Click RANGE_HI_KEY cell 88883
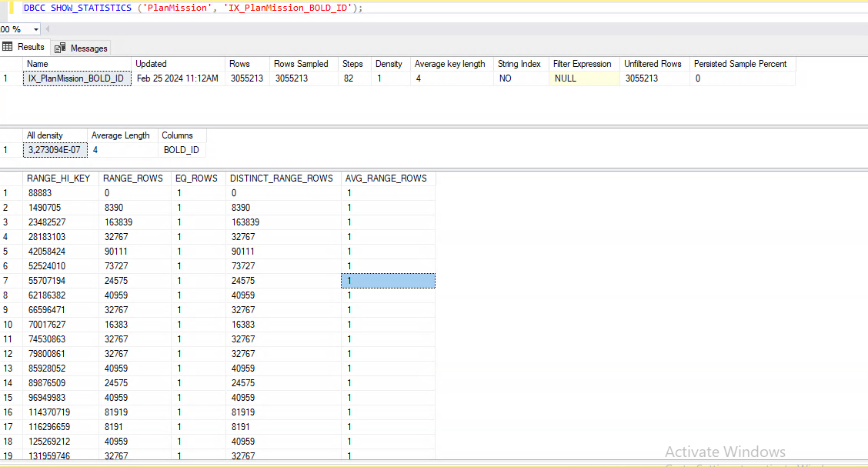The image size is (868, 467). pyautogui.click(x=61, y=193)
